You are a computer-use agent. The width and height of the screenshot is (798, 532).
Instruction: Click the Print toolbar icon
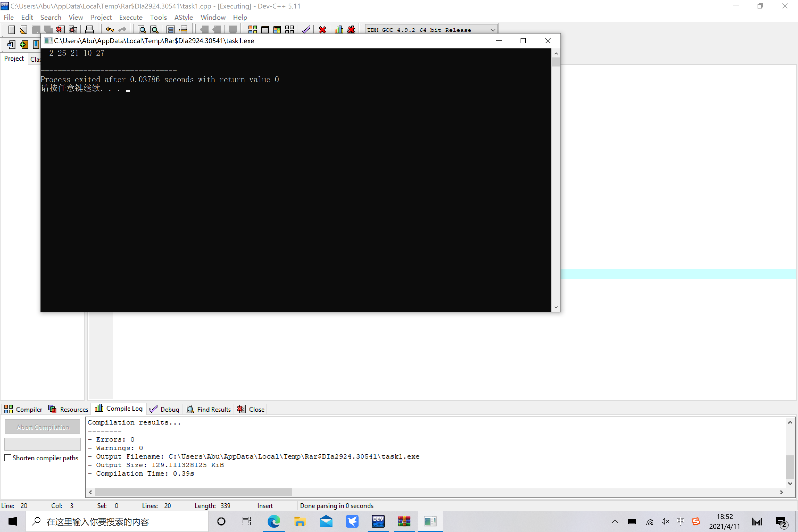click(89, 30)
